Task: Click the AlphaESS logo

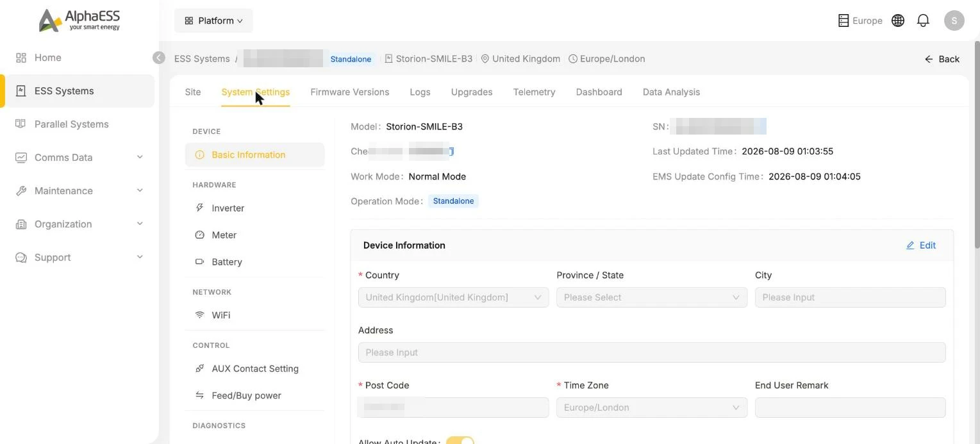Action: [79, 21]
